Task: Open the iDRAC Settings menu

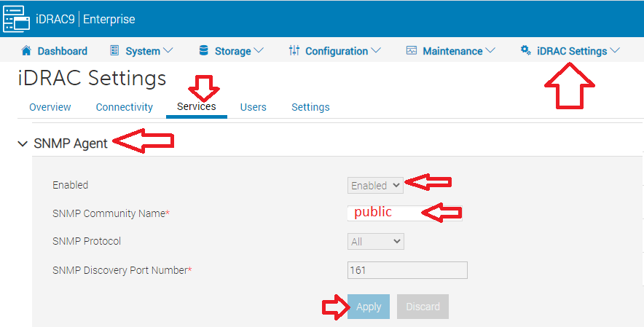Action: (x=570, y=51)
